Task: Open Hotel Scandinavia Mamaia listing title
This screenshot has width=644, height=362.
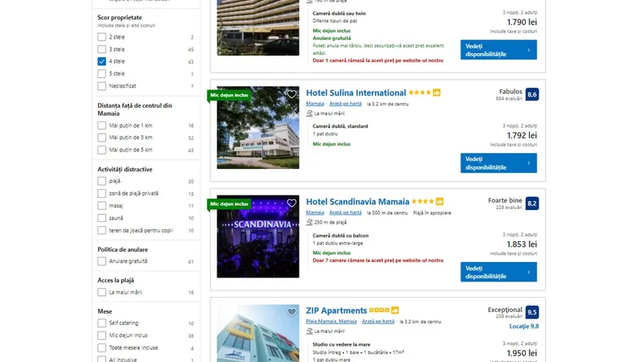Action: click(357, 202)
